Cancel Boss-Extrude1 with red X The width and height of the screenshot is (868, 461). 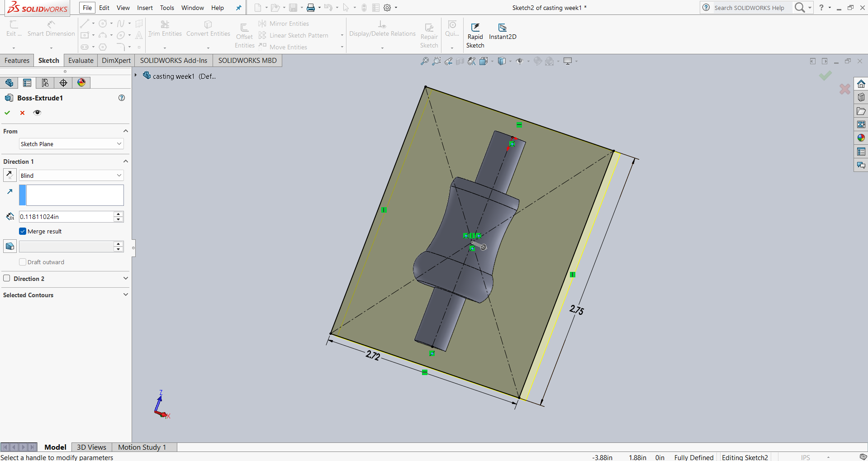[x=22, y=113]
